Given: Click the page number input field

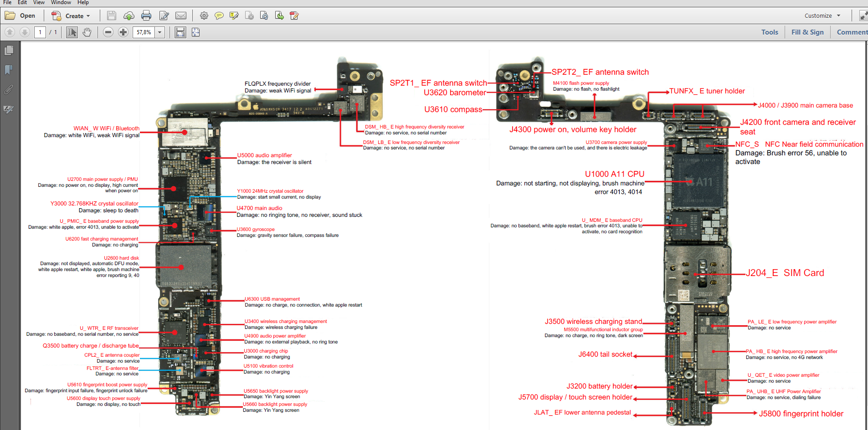Looking at the screenshot, I should click(40, 32).
